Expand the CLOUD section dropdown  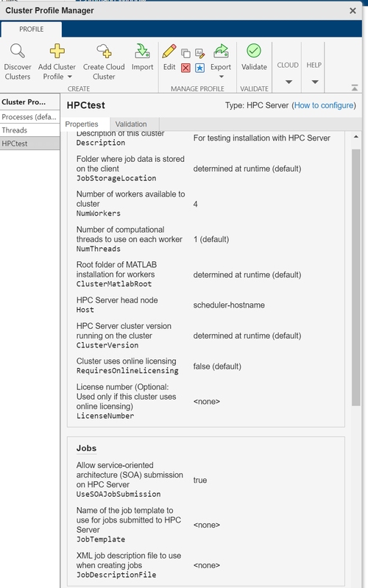[x=289, y=82]
